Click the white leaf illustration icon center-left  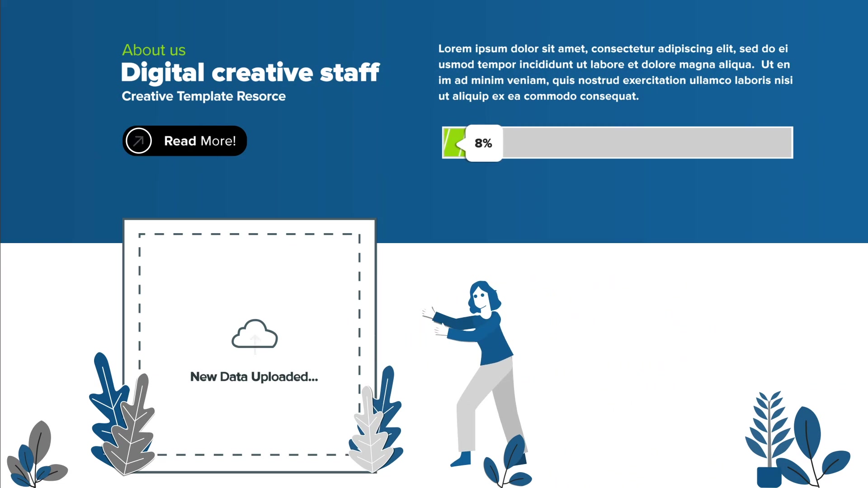pyautogui.click(x=370, y=429)
